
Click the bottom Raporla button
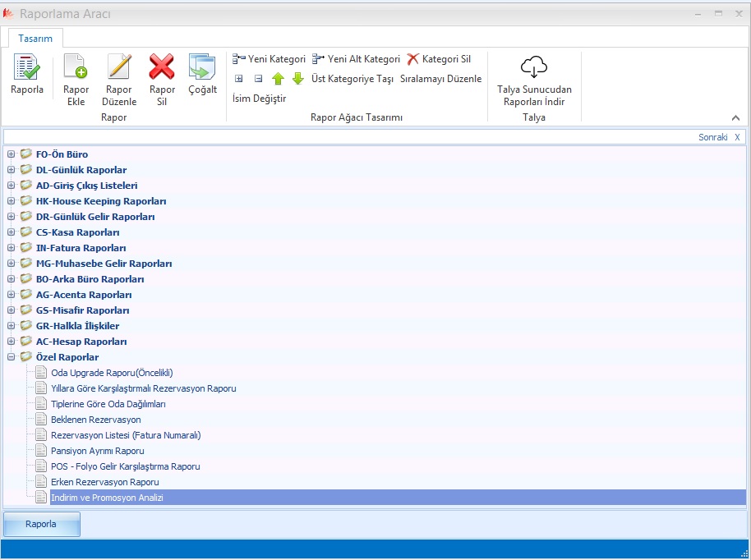42,524
